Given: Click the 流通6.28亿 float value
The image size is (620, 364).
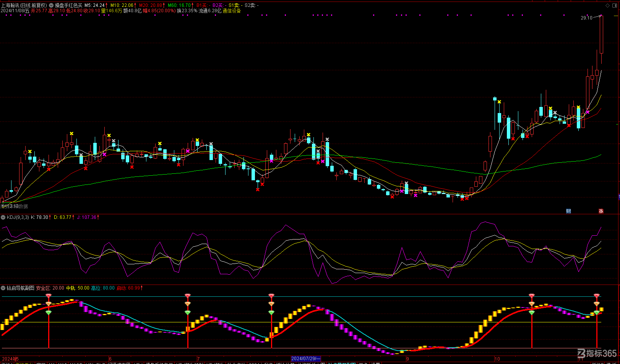Looking at the screenshot, I should [210, 11].
